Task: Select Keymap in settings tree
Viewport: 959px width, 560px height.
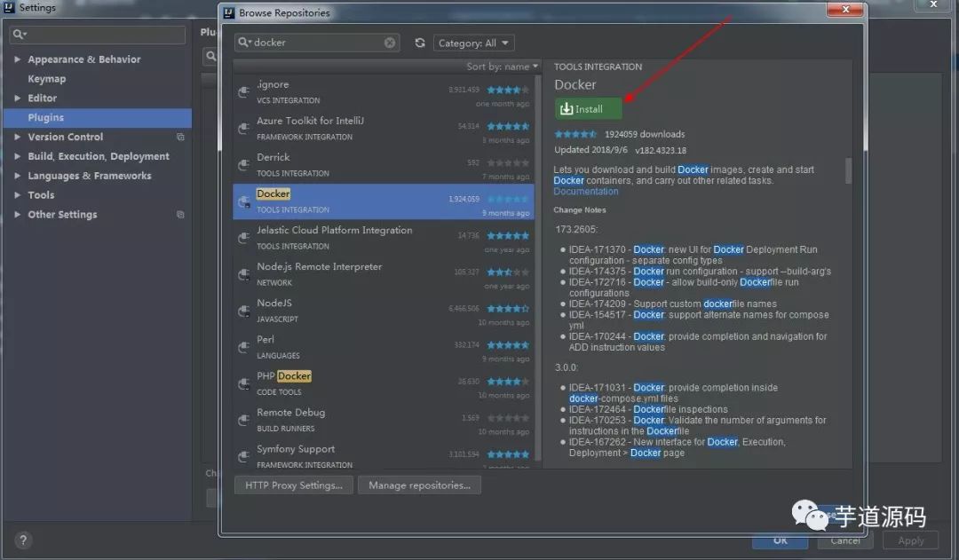Action: point(46,79)
